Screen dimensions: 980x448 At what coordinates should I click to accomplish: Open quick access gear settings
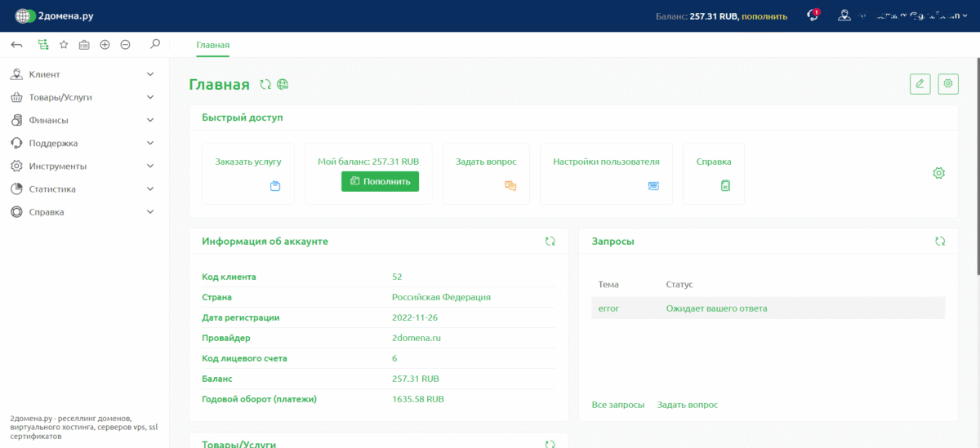click(939, 173)
